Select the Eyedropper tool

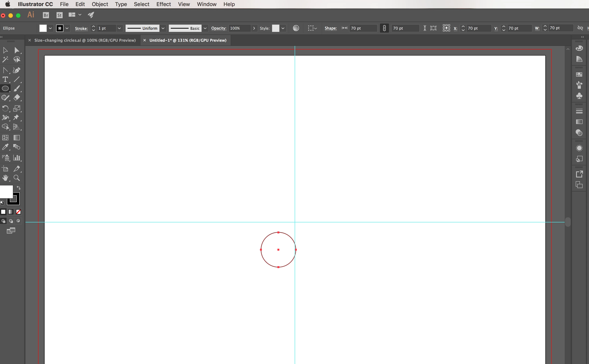pos(5,147)
